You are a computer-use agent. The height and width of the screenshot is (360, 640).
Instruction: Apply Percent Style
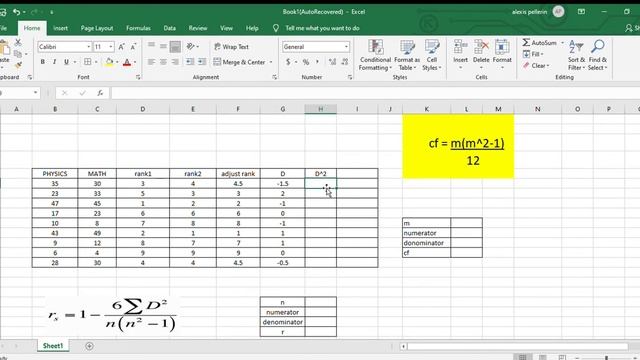[306, 62]
